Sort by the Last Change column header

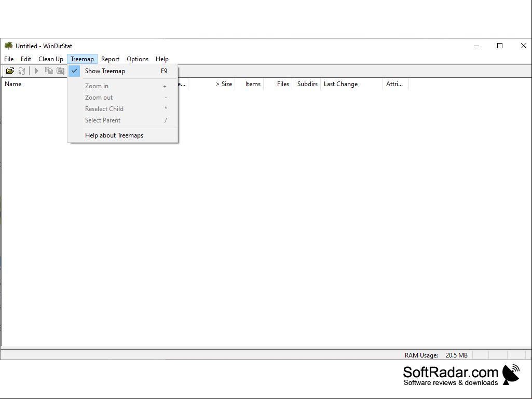[x=352, y=84]
